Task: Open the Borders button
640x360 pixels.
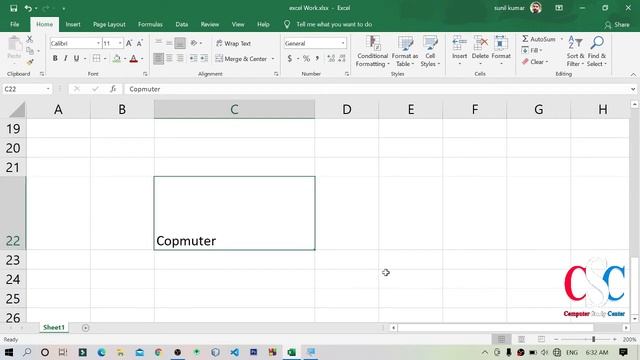Action: tap(96, 58)
